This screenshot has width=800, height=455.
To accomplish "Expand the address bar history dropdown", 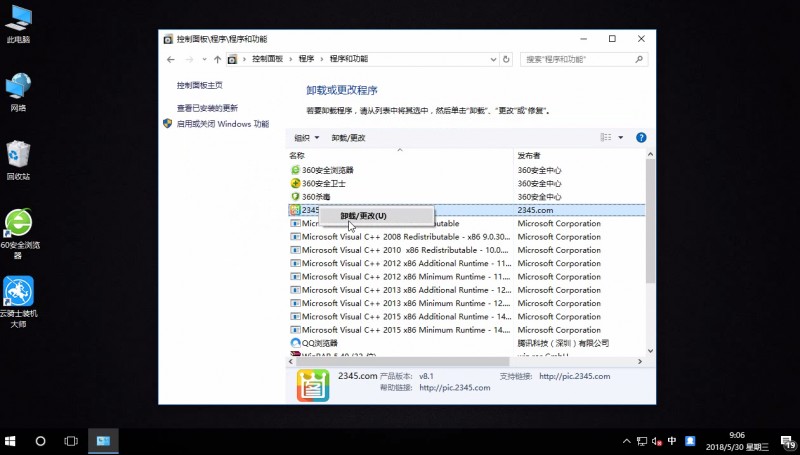I will pyautogui.click(x=493, y=60).
